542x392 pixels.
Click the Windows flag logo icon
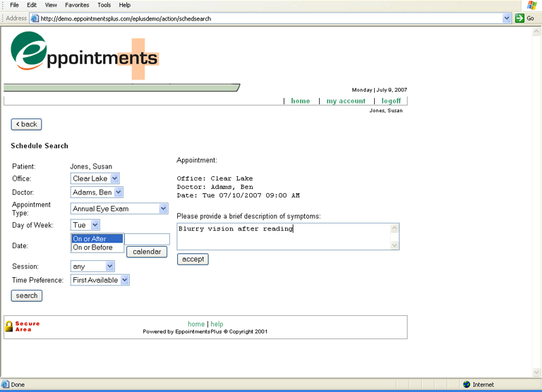pyautogui.click(x=531, y=5)
